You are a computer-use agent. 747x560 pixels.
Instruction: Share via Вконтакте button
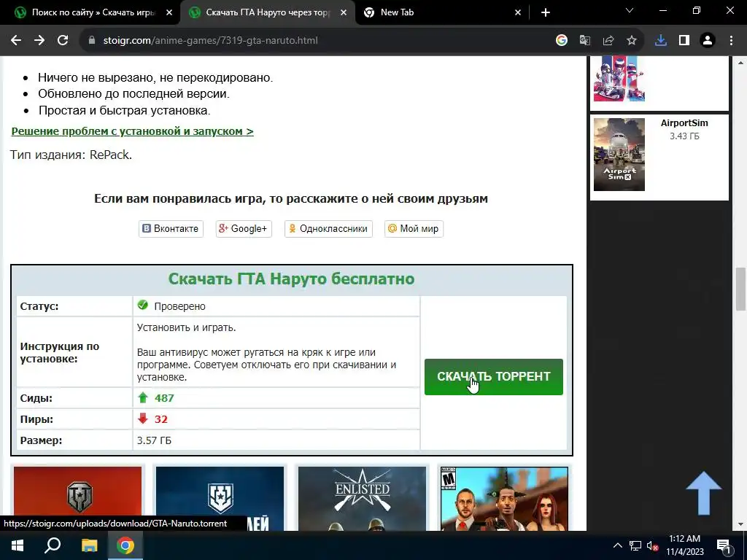click(171, 228)
